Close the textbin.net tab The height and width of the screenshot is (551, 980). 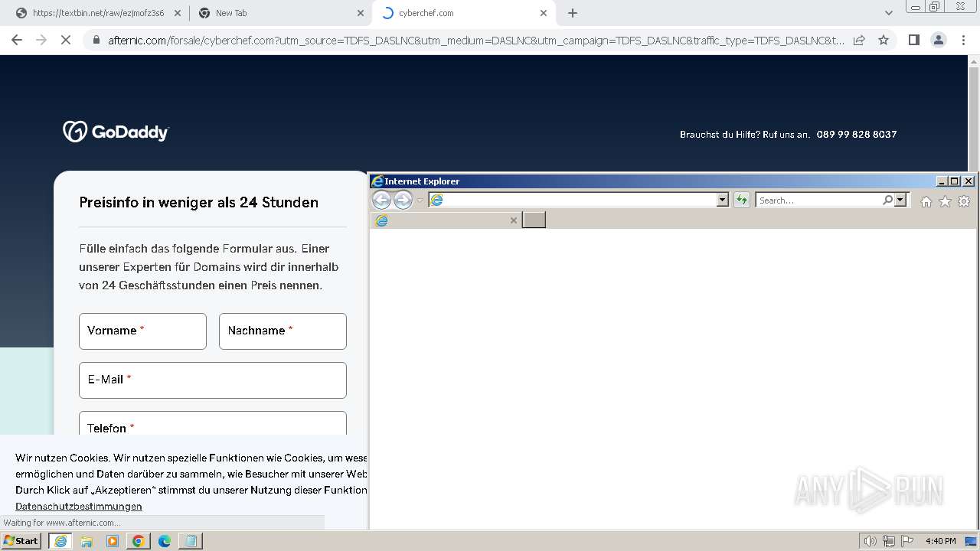point(178,13)
